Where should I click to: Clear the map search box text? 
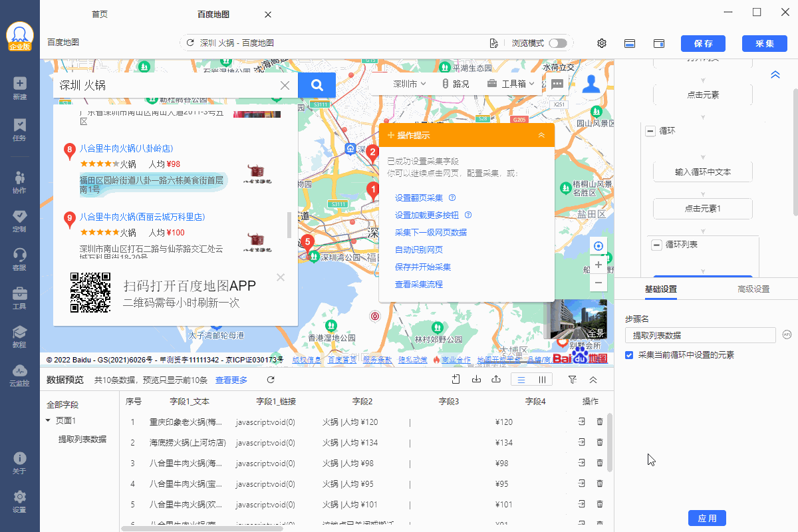[x=285, y=85]
